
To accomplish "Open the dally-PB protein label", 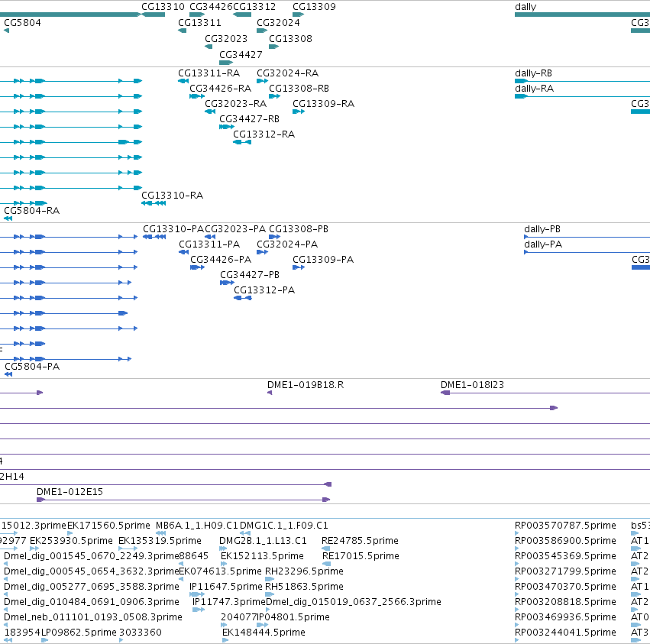I will pyautogui.click(x=542, y=229).
